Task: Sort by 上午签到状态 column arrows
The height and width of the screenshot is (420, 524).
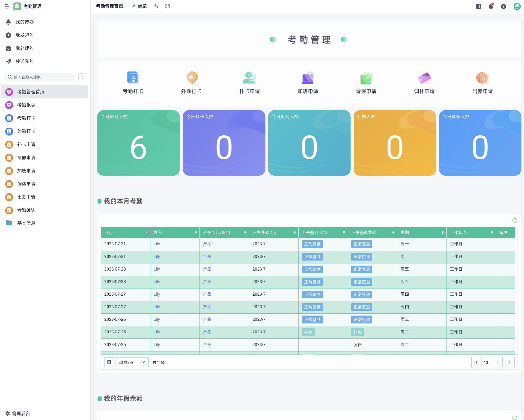Action: [344, 232]
